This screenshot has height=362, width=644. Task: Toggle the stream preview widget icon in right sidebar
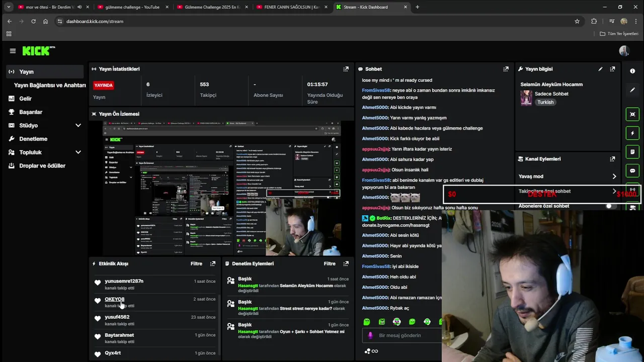(x=632, y=114)
